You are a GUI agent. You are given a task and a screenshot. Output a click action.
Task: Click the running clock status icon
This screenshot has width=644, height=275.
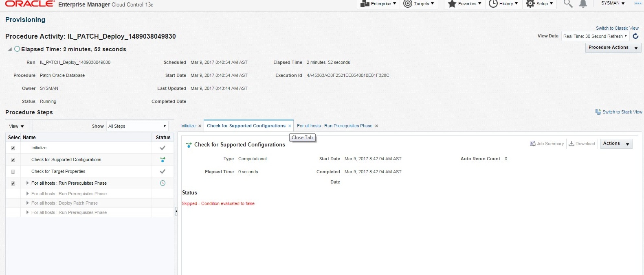[163, 183]
